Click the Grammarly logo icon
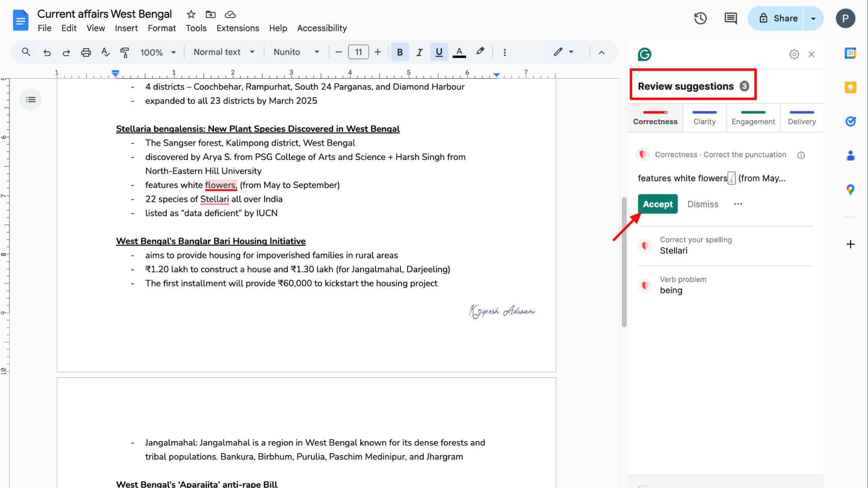This screenshot has width=868, height=488. (x=644, y=54)
